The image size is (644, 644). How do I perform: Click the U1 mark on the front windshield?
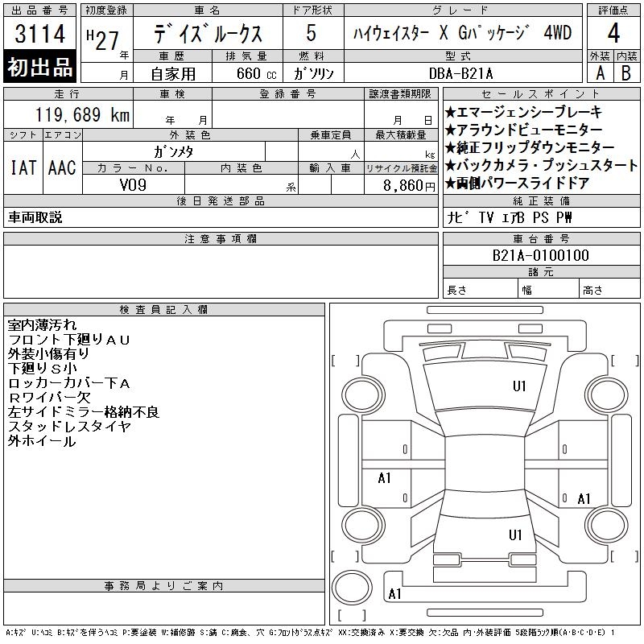click(x=519, y=386)
